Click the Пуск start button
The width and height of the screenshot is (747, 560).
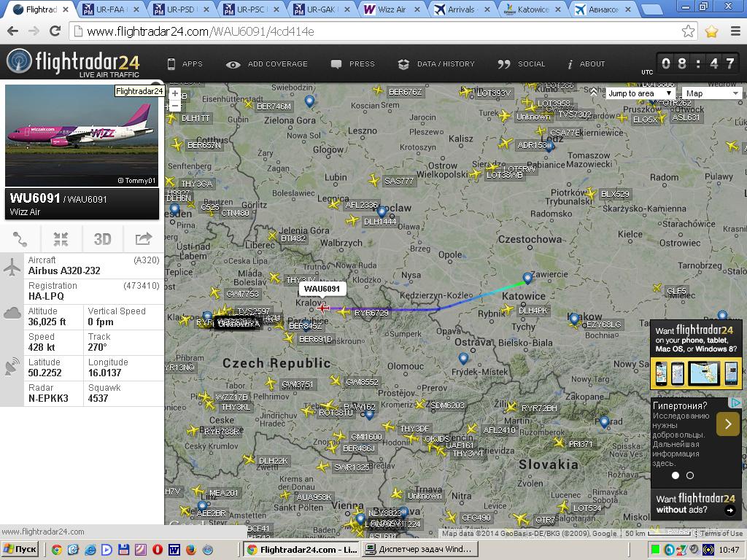[20, 549]
